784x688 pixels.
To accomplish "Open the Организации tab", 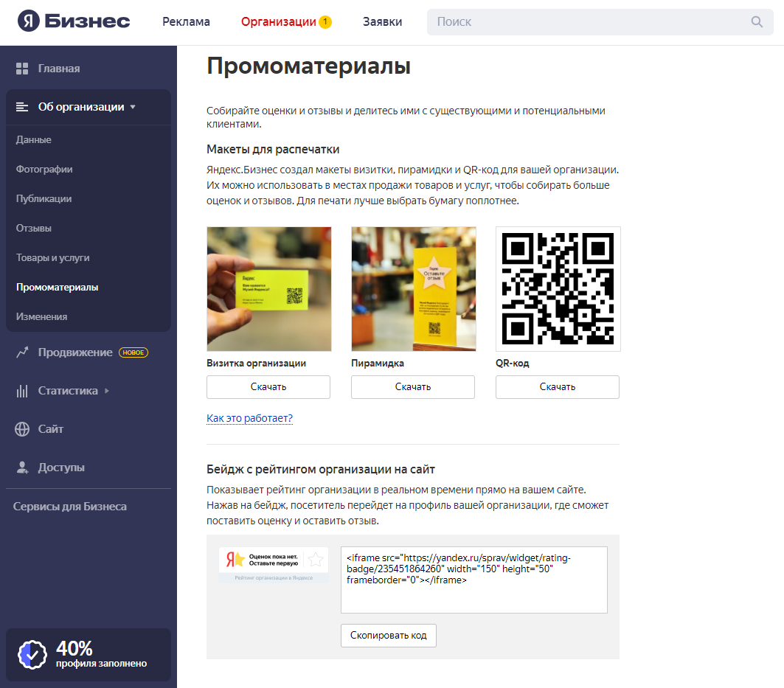I will (x=279, y=22).
